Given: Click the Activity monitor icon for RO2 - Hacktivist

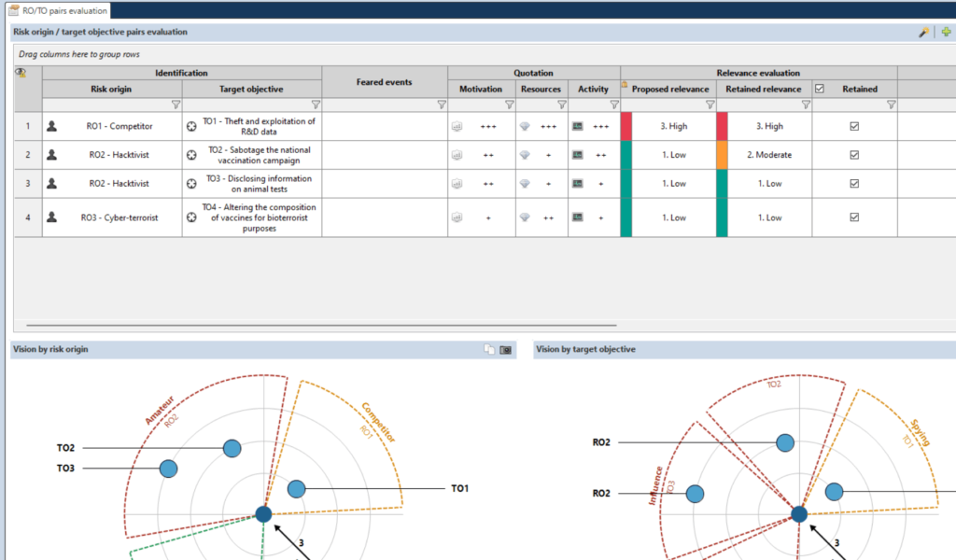Looking at the screenshot, I should pos(576,155).
